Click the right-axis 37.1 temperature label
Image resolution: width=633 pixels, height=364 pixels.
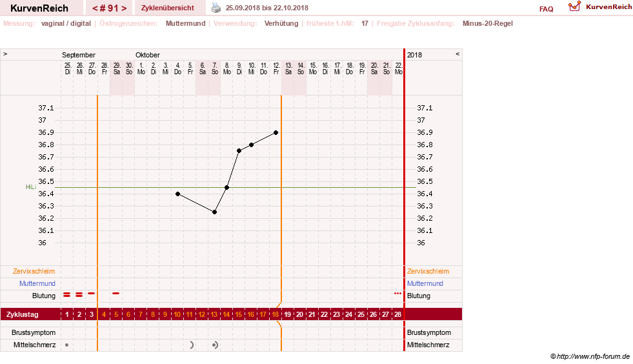(425, 108)
